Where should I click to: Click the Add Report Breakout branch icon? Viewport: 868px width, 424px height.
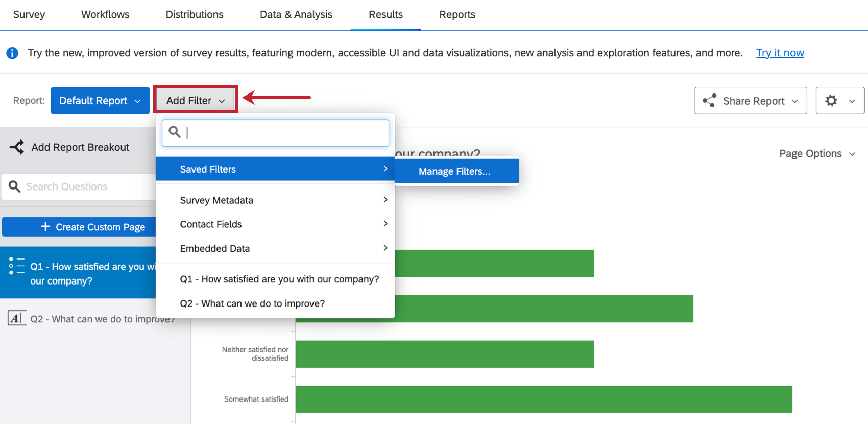pos(17,147)
